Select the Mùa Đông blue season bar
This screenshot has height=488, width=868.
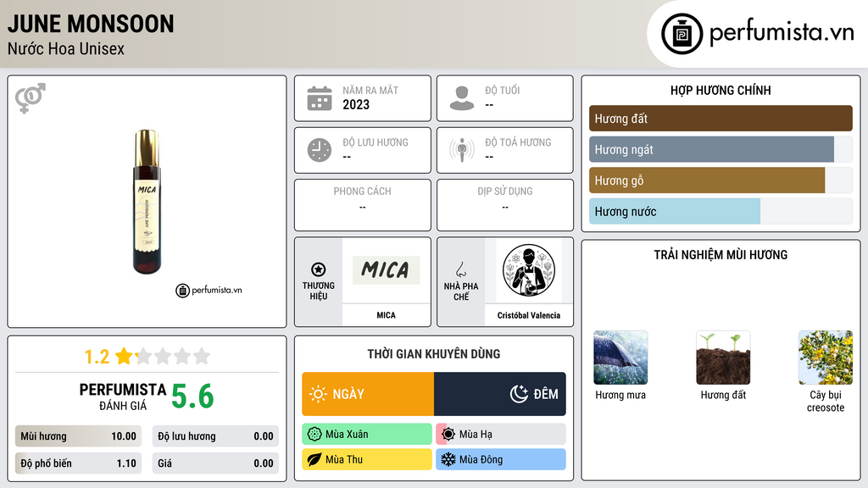(x=501, y=459)
